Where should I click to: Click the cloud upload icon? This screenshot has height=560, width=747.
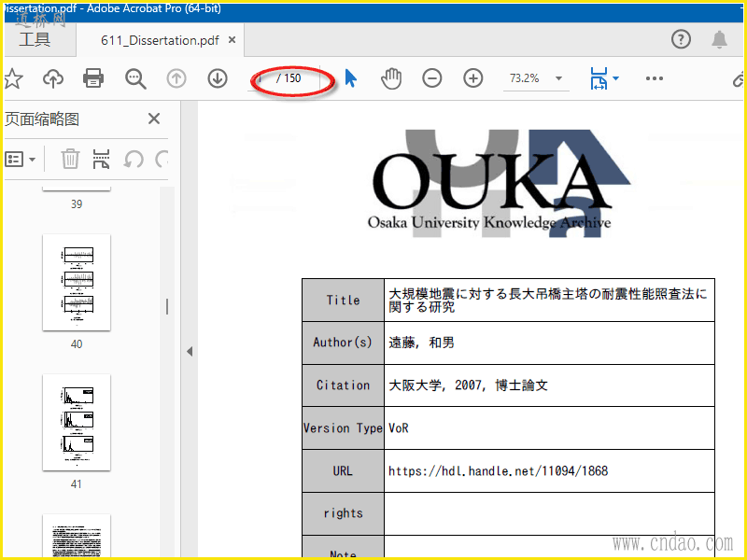(x=53, y=78)
